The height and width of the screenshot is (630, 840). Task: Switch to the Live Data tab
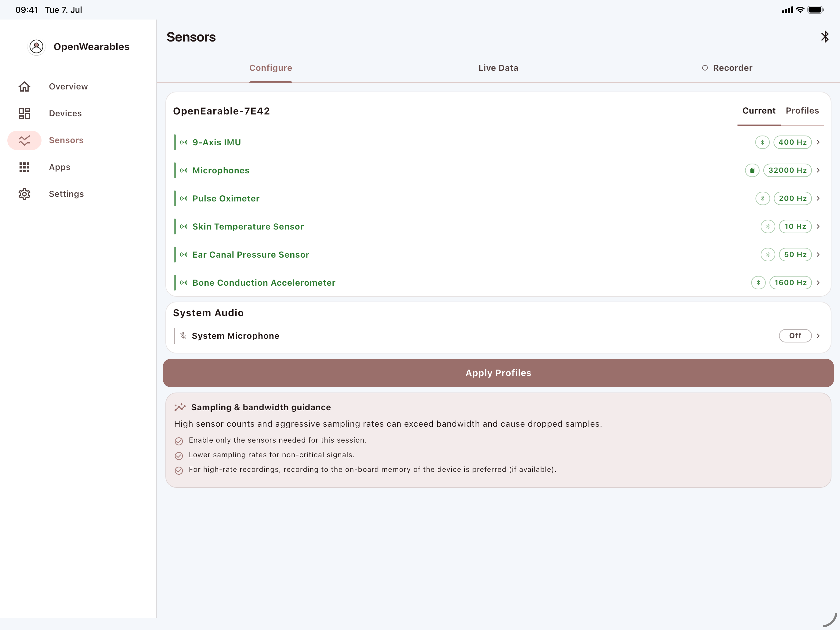(x=498, y=68)
